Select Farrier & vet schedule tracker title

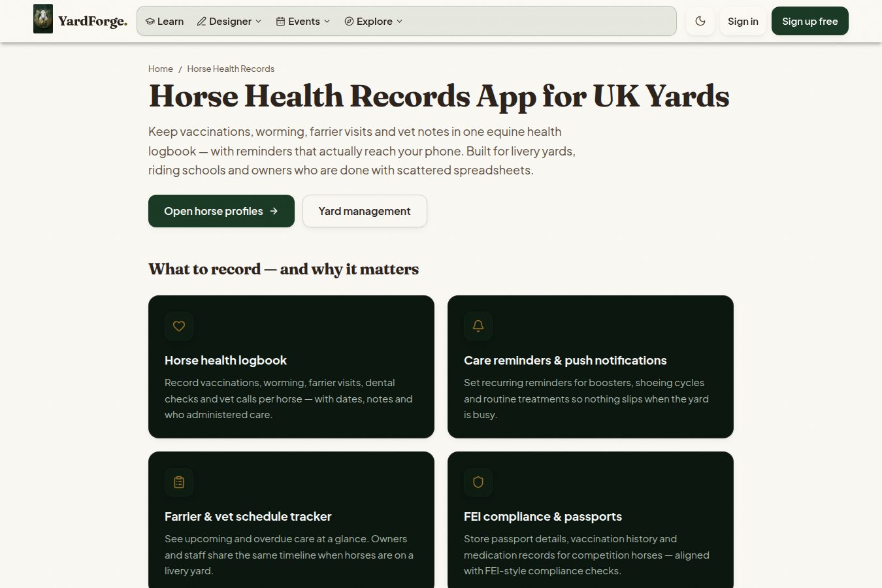[x=248, y=516]
